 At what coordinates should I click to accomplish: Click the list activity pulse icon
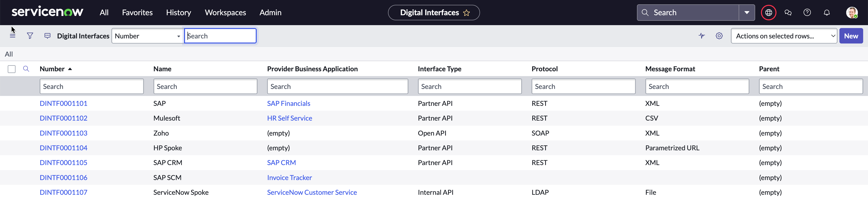tap(702, 36)
